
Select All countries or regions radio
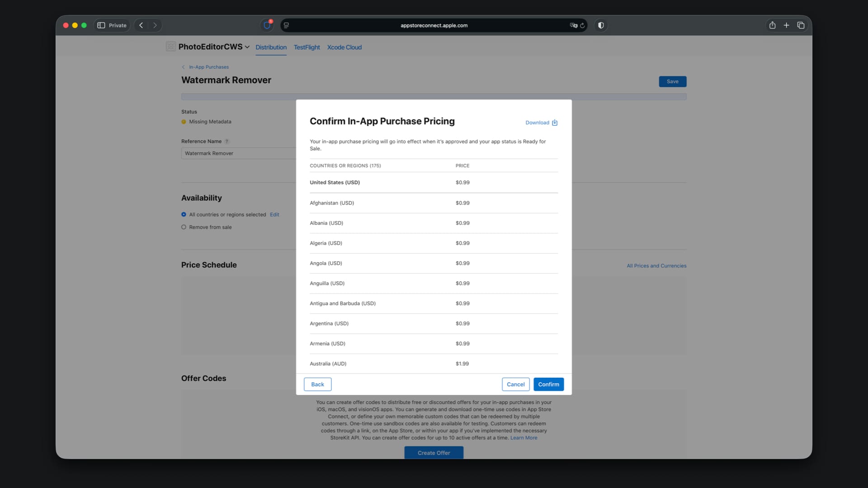[x=184, y=215]
